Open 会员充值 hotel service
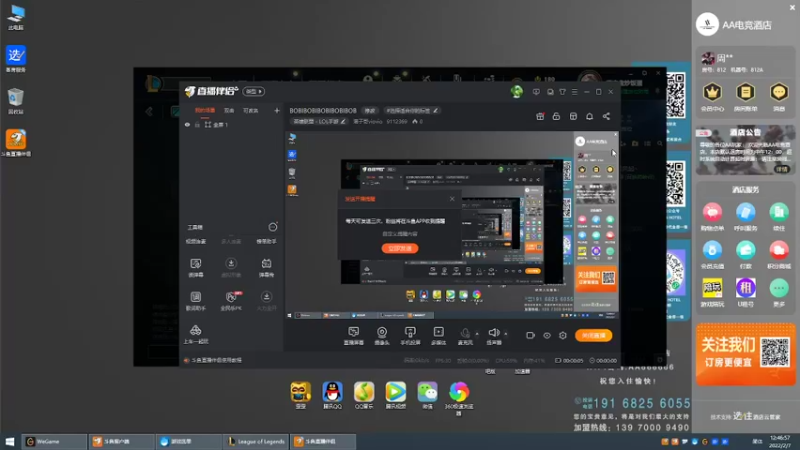The height and width of the screenshot is (450, 800). pyautogui.click(x=712, y=254)
